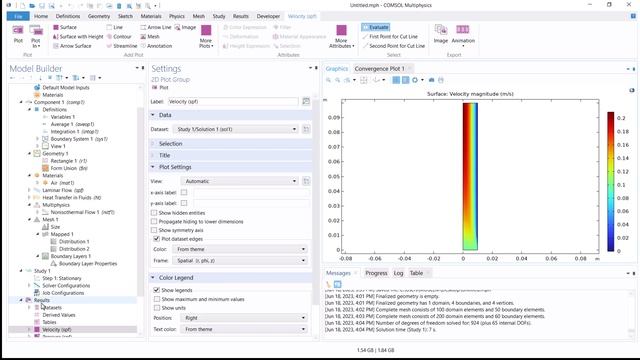Image resolution: width=640 pixels, height=360 pixels.
Task: Enable Show maximum and minimum values
Action: tap(157, 299)
